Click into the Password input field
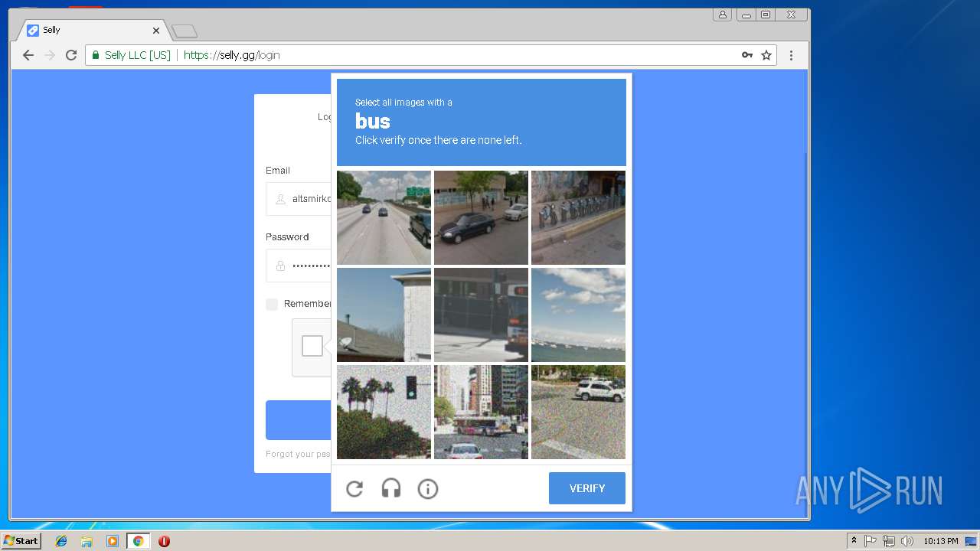Image resolution: width=980 pixels, height=551 pixels. (x=299, y=266)
